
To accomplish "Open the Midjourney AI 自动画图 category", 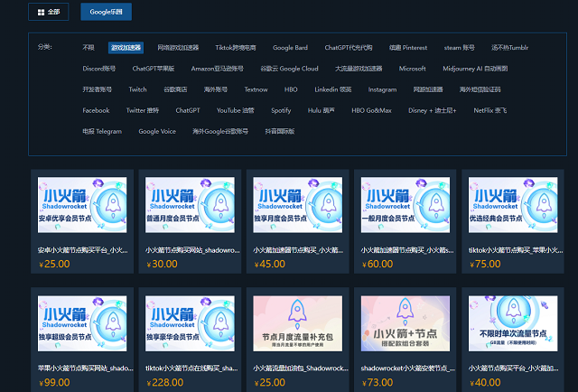I will pyautogui.click(x=475, y=69).
